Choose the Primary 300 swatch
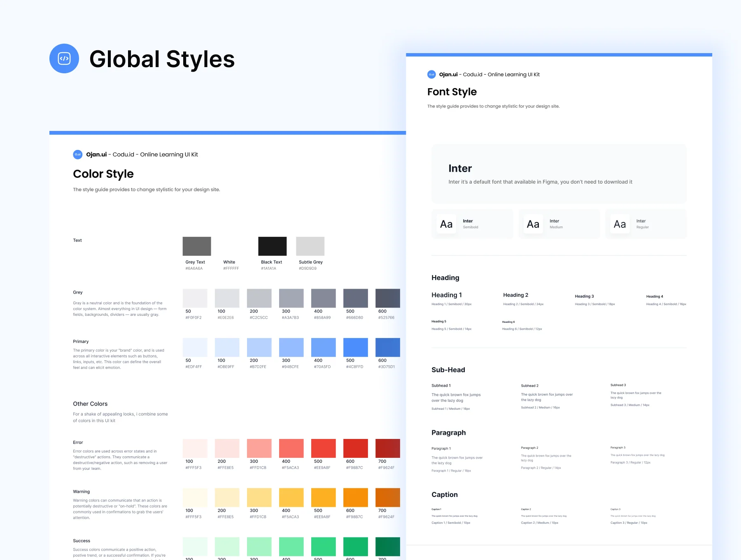 291,348
